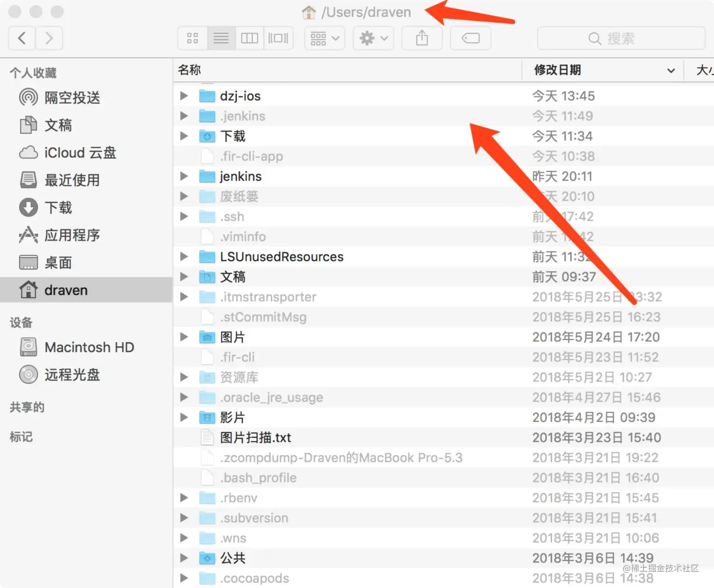Expand the .ssh folder
The height and width of the screenshot is (588, 714).
click(x=184, y=216)
